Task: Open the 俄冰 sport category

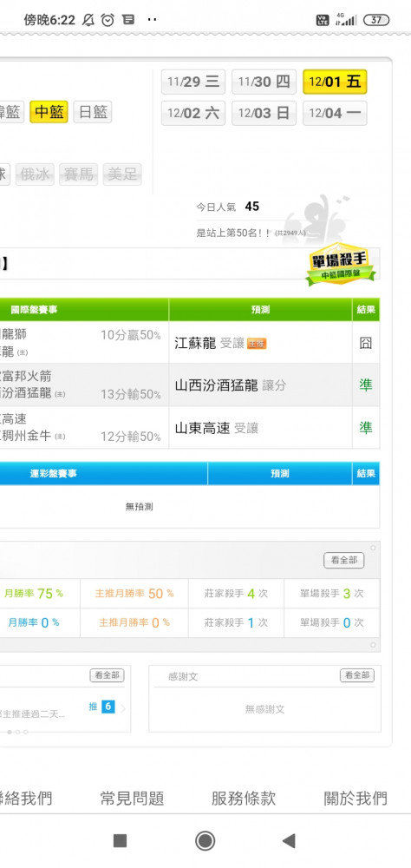Action: 35,174
